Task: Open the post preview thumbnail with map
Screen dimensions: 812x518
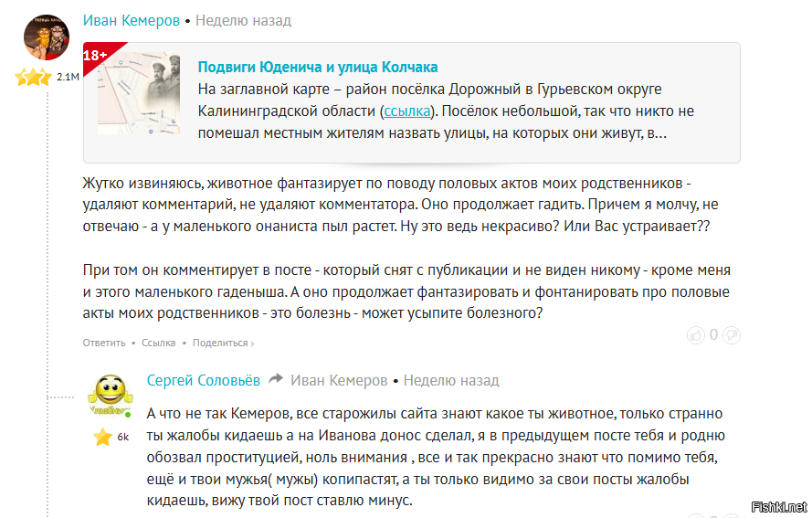Action: 139,93
